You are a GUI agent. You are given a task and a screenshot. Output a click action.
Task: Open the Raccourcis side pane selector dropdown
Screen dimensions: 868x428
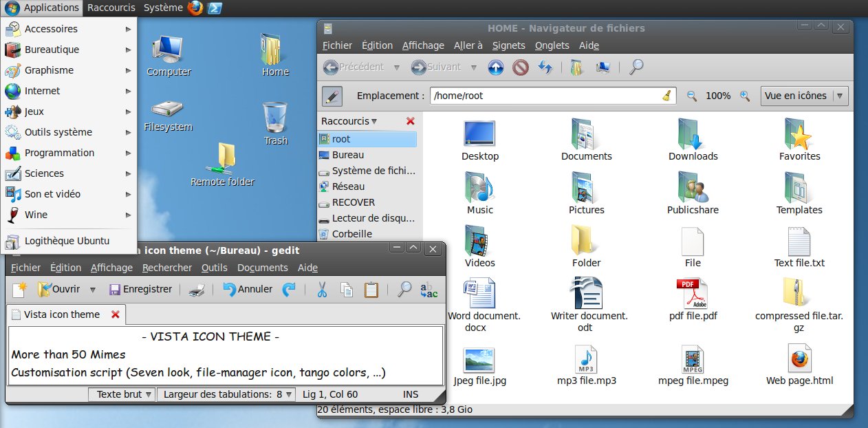(x=349, y=121)
